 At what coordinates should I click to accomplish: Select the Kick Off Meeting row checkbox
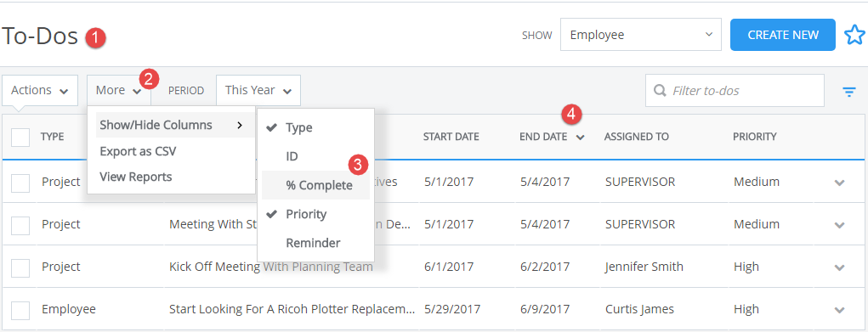[x=20, y=267]
